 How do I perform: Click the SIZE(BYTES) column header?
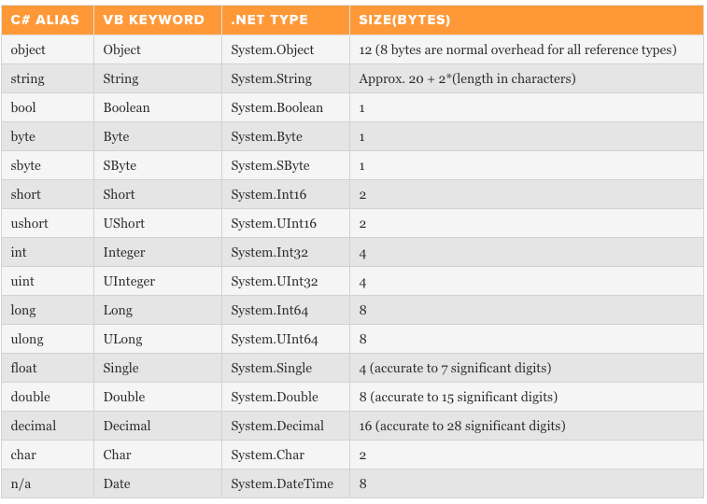(x=404, y=19)
